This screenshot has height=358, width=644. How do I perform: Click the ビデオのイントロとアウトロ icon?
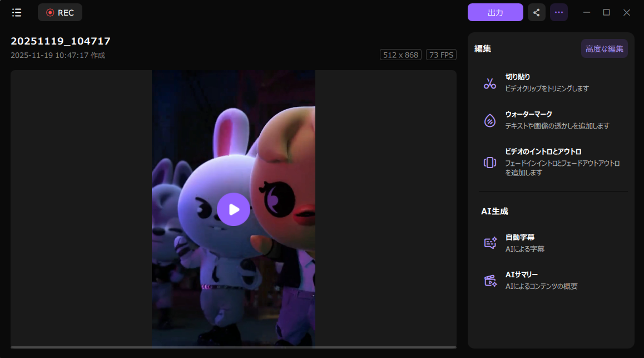coord(490,163)
